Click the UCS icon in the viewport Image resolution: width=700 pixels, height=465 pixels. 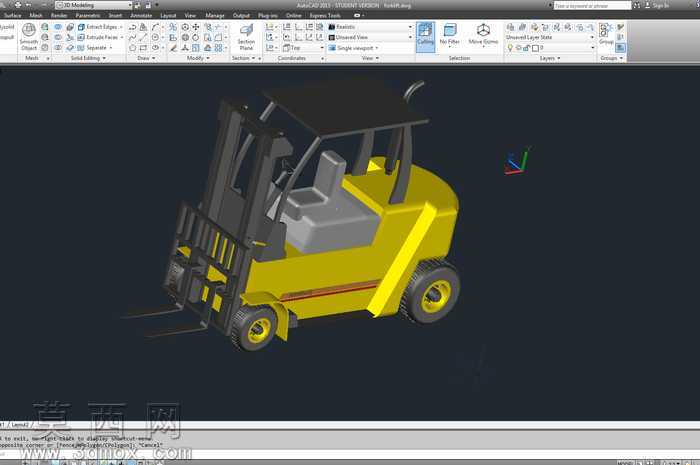(x=517, y=161)
